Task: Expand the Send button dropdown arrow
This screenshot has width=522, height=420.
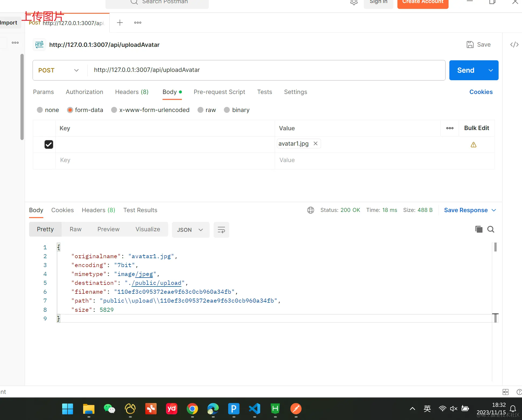Action: [491, 70]
